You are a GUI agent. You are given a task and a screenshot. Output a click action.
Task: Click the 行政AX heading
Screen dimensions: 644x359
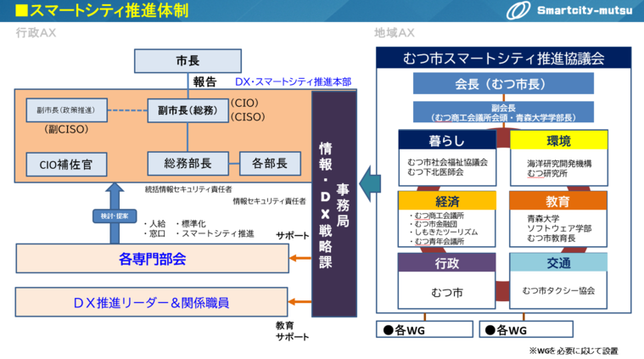[36, 33]
